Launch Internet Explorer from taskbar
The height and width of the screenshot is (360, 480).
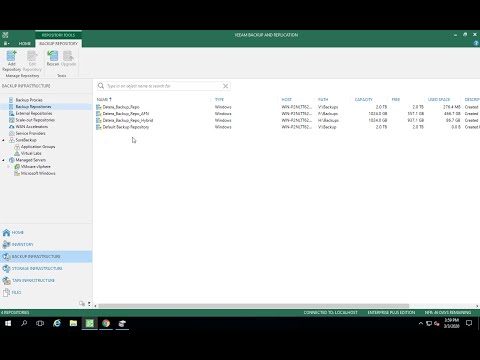[57, 323]
